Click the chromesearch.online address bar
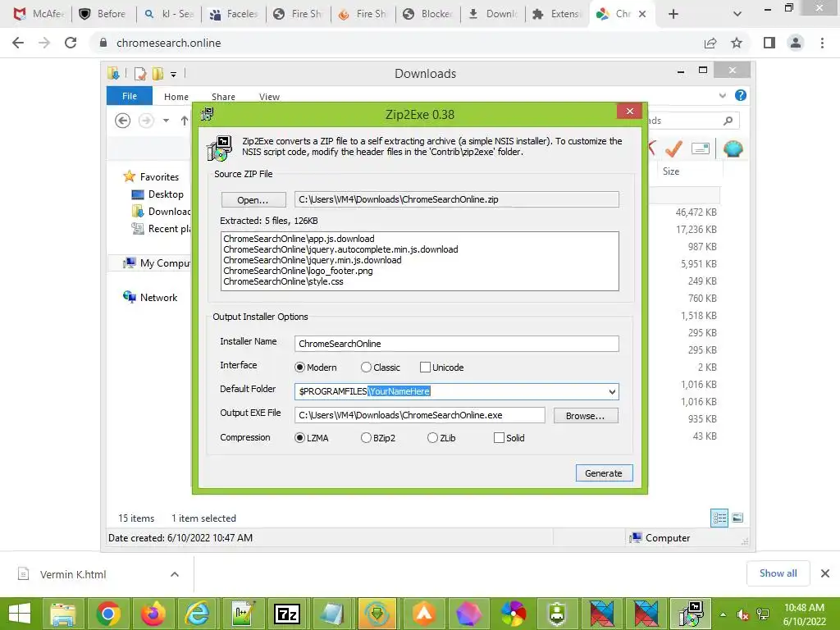Viewport: 840px width, 630px height. tap(396, 43)
